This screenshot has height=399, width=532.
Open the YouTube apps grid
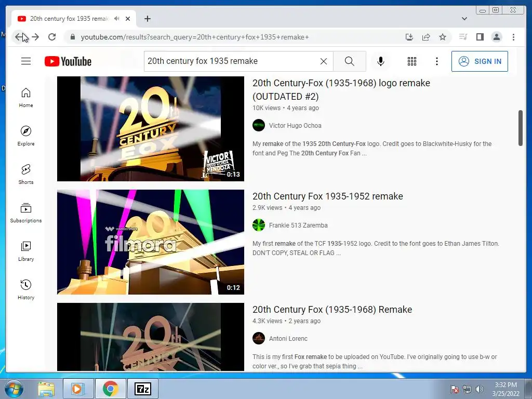[412, 61]
